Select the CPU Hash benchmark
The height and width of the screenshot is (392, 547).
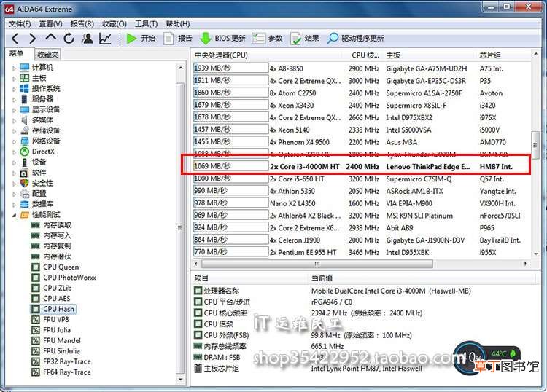(53, 309)
